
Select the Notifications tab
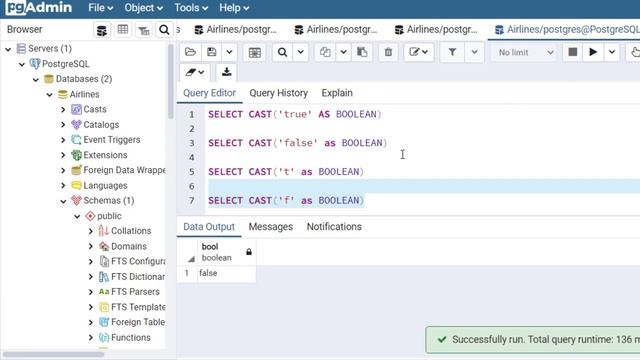pos(334,227)
